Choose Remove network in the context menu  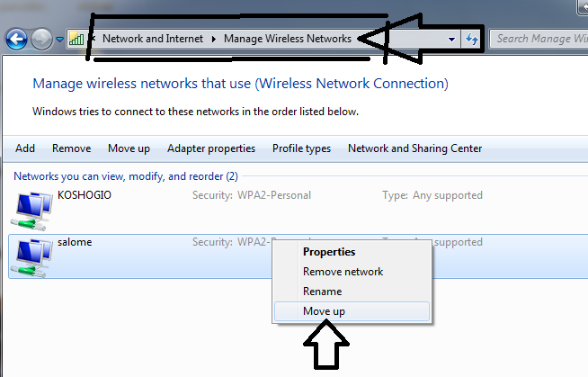click(343, 272)
